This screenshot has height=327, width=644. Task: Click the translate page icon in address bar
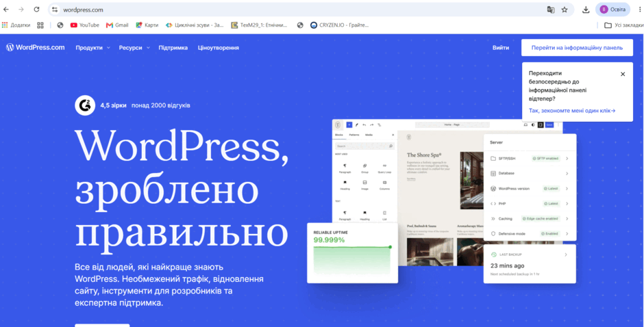(x=550, y=10)
